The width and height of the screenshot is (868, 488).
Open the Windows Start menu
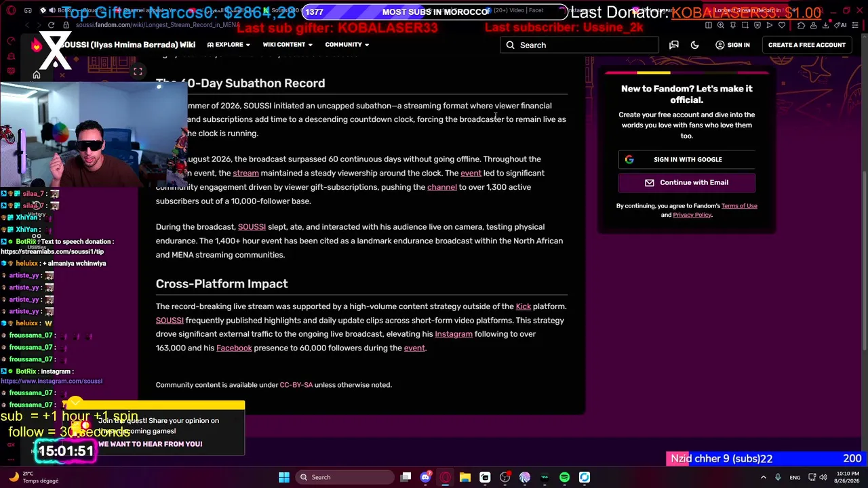click(x=284, y=477)
